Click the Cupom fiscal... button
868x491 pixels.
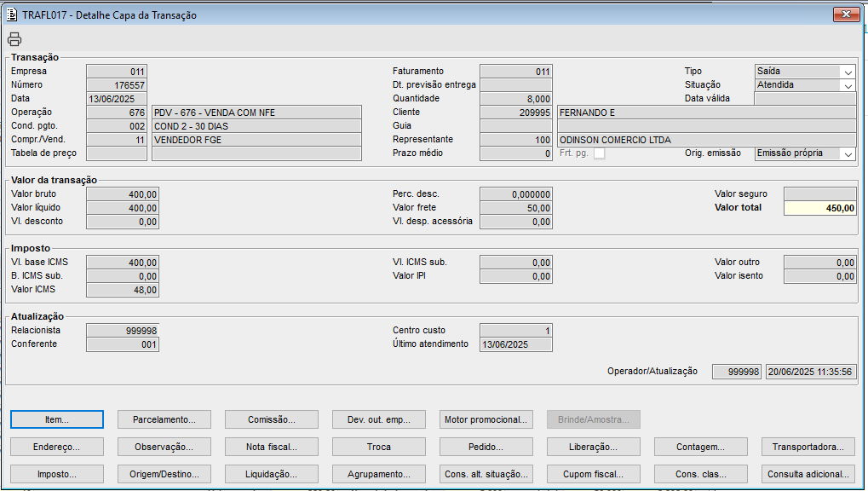(x=594, y=474)
